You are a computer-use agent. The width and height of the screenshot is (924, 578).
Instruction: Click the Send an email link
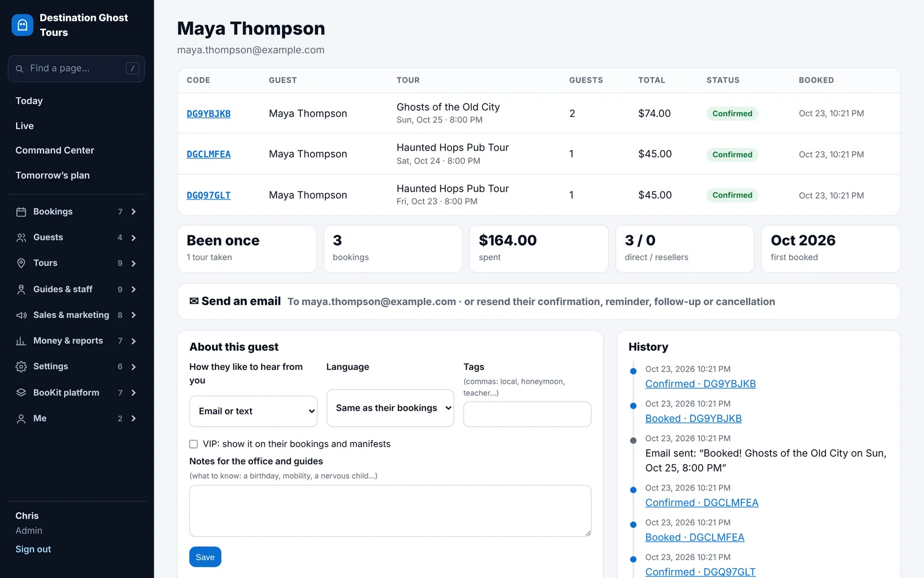pos(241,301)
